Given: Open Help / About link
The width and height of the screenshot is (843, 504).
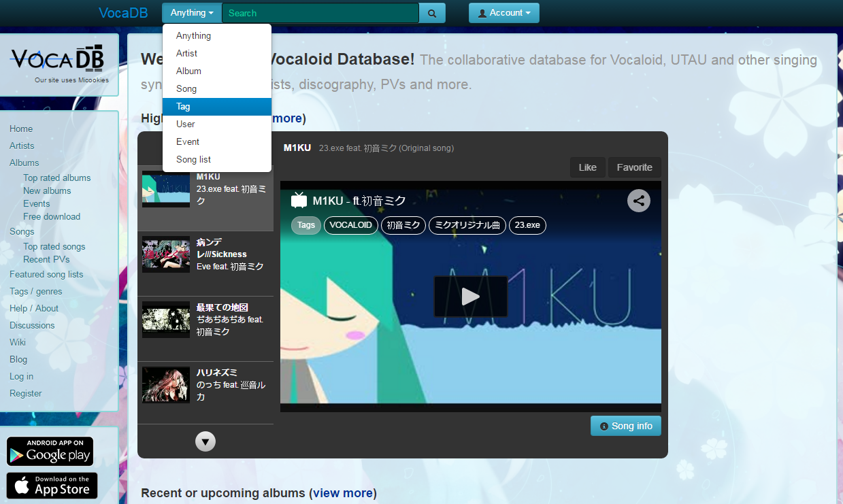Looking at the screenshot, I should coord(34,309).
